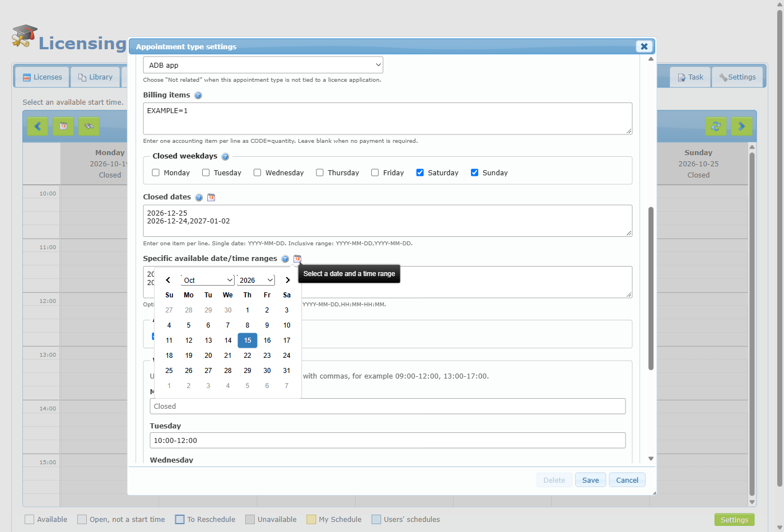Image resolution: width=784 pixels, height=532 pixels.
Task: Click the Closed dates text area
Action: click(x=388, y=221)
